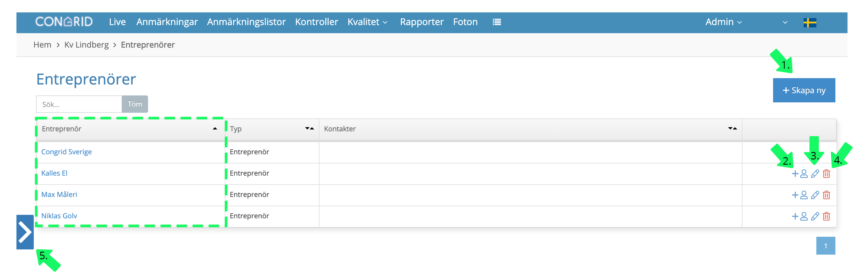Select pagination page 1
The image size is (868, 280).
pos(826,246)
